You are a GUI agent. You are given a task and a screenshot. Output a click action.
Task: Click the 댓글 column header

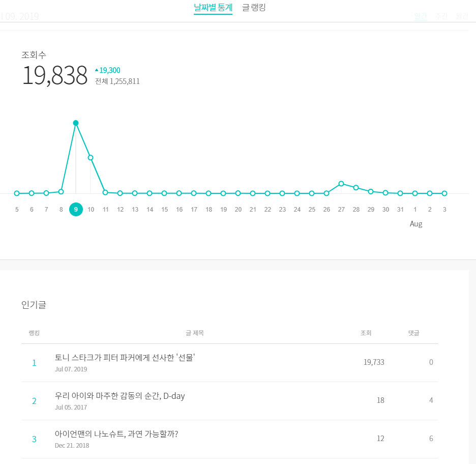click(x=414, y=333)
